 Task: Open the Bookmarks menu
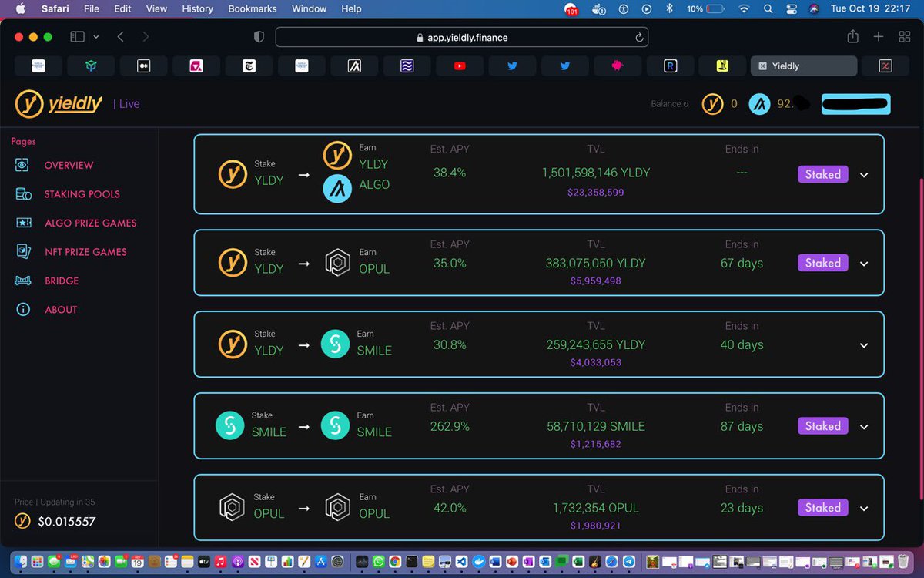(x=253, y=8)
